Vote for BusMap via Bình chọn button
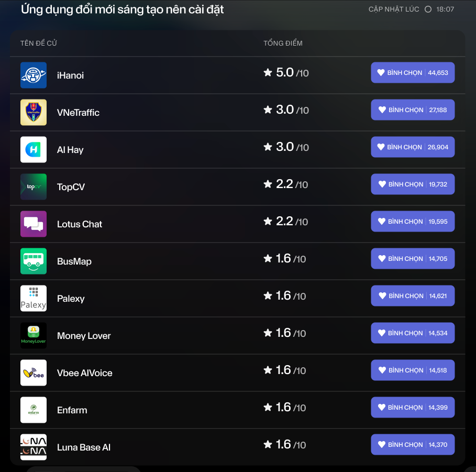Screen dimensions: 476x472 tap(413, 258)
